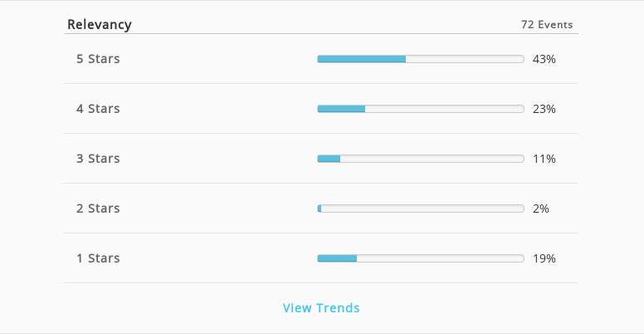Select the 1 Stars row label
Viewport: 644px width, 334px height.
click(x=98, y=258)
